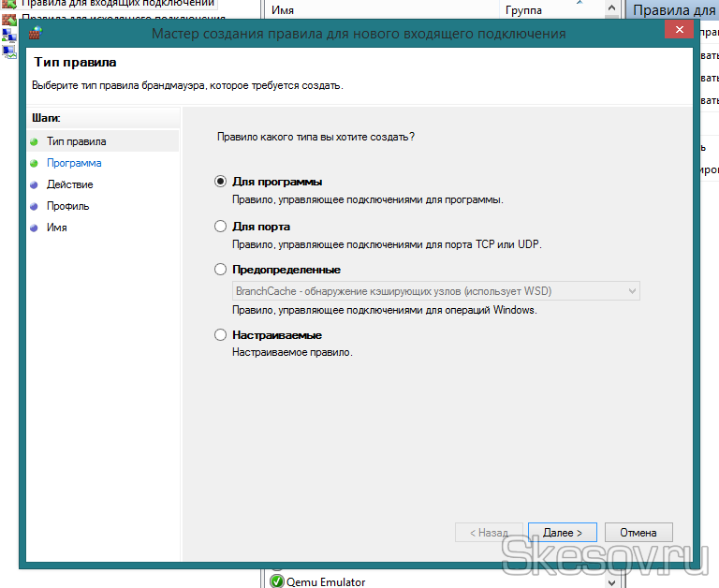Click the blue bullet beside the Профиль step

(x=34, y=206)
